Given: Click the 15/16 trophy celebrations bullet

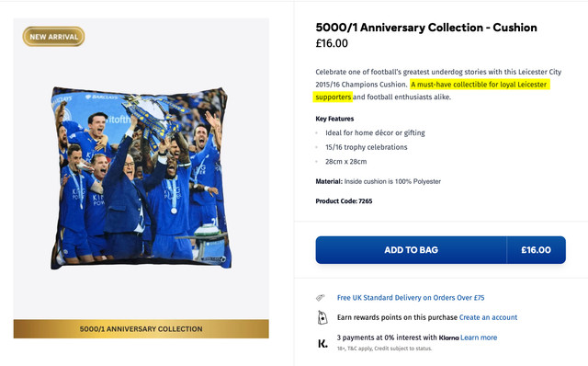Looking at the screenshot, I should point(366,147).
